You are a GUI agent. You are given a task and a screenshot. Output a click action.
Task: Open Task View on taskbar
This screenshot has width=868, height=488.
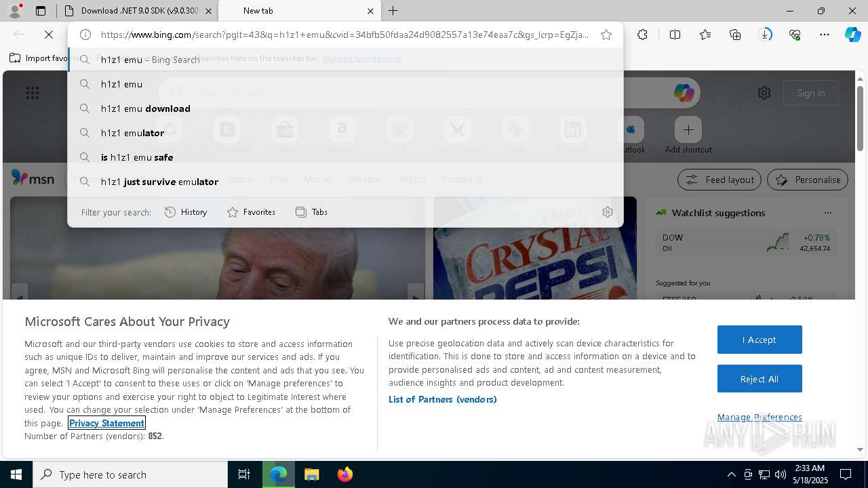[244, 474]
